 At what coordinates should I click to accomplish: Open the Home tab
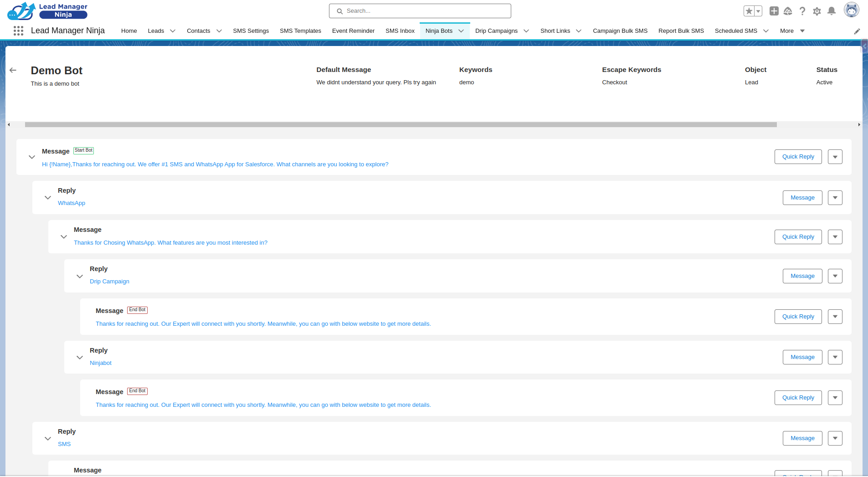[x=129, y=31]
